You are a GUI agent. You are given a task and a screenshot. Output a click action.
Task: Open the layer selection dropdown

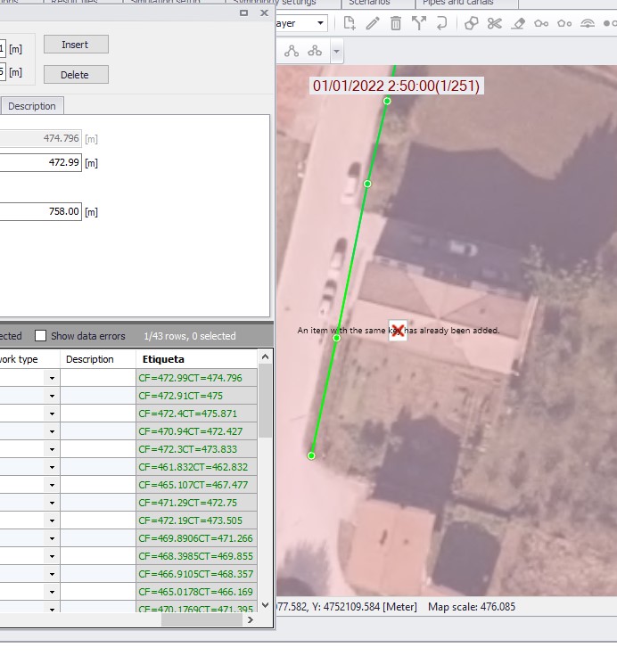[318, 24]
